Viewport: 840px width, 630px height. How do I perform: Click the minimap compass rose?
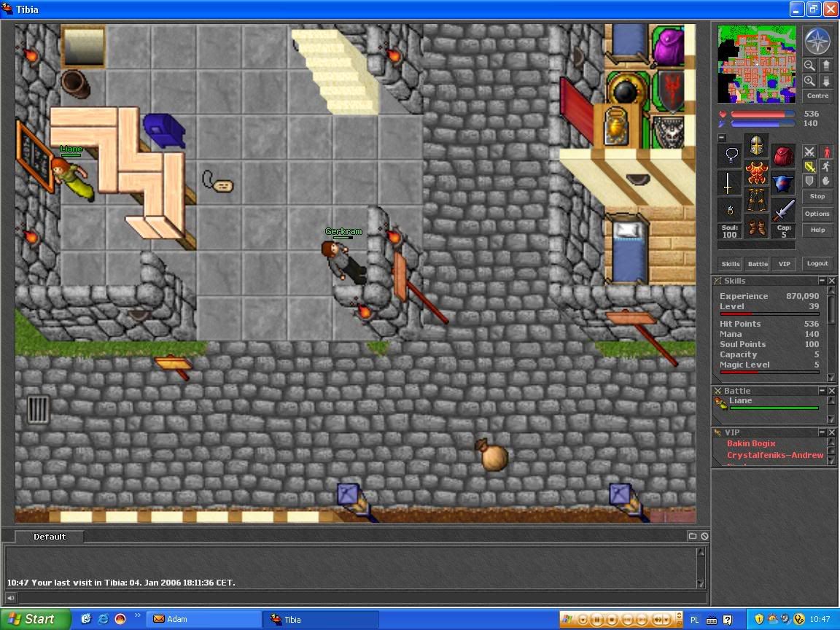tap(817, 42)
